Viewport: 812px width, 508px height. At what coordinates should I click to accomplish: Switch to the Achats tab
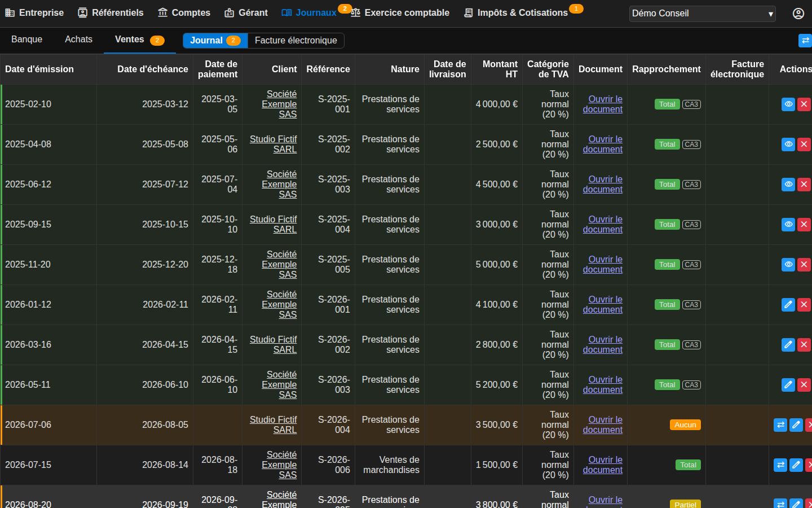click(78, 40)
